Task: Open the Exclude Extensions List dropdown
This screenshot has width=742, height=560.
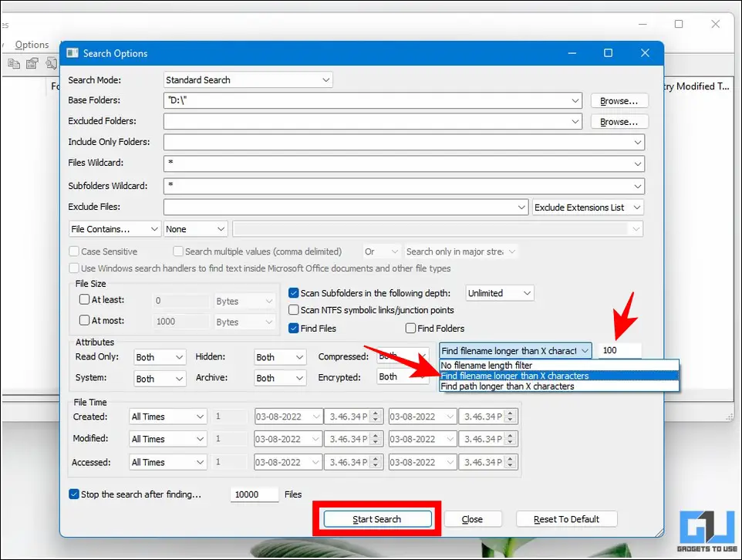Action: coord(588,207)
